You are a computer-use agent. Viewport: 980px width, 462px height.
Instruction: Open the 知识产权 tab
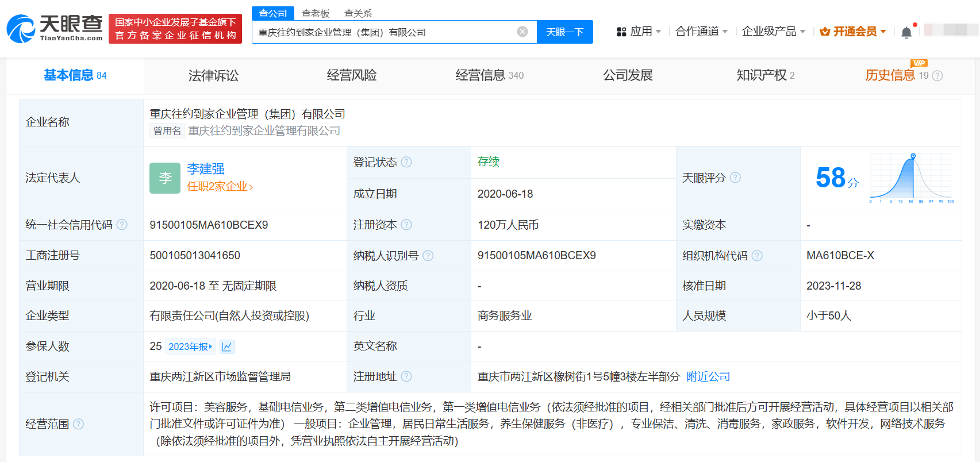[766, 75]
